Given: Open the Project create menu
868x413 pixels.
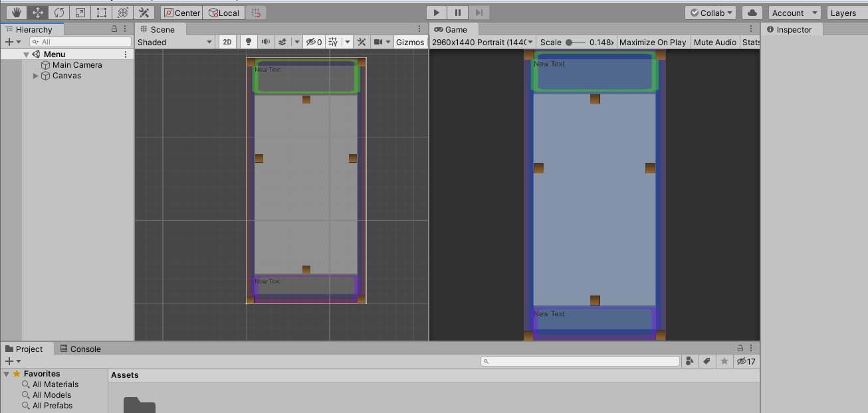Looking at the screenshot, I should point(13,361).
